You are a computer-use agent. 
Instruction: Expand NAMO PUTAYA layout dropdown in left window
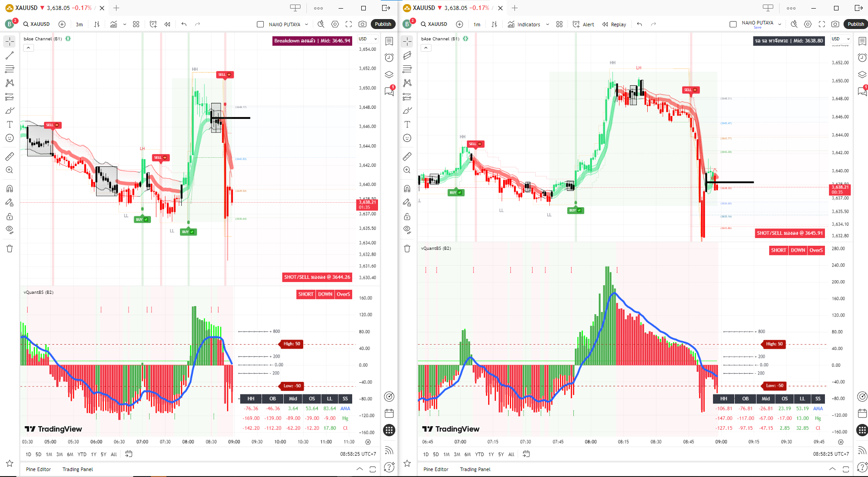coord(307,24)
